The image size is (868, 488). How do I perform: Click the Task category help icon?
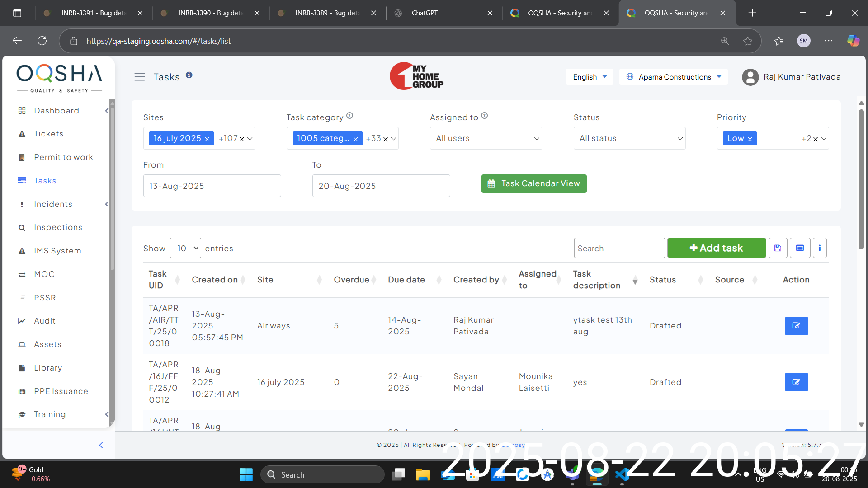coord(349,116)
